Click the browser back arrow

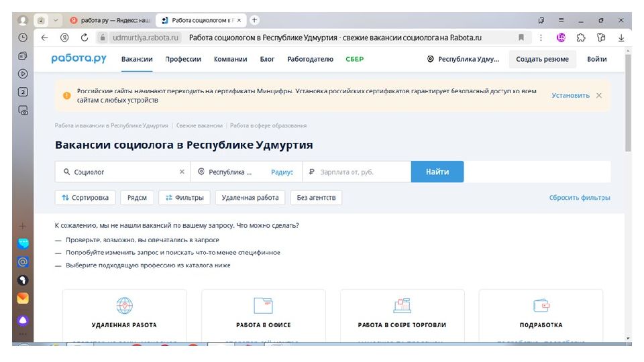[x=44, y=38]
